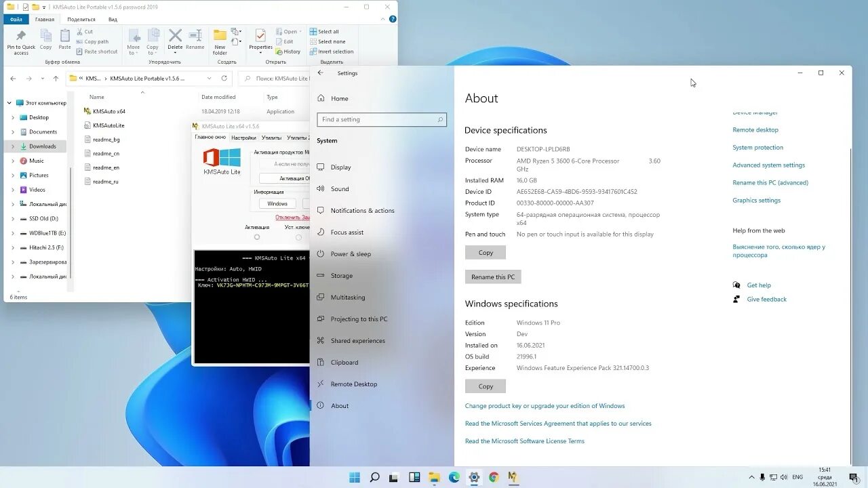Image resolution: width=868 pixels, height=488 pixels.
Task: Open the Файл ribbon tab
Action: [16, 19]
